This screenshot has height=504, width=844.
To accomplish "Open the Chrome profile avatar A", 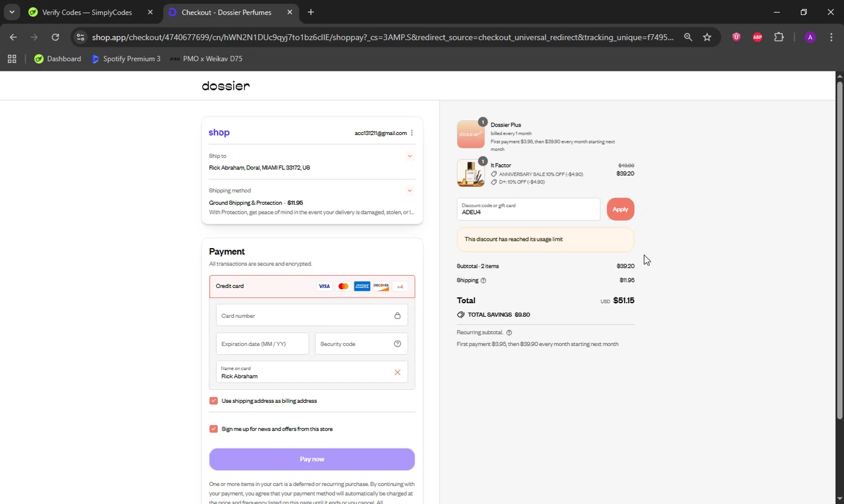I will click(810, 37).
